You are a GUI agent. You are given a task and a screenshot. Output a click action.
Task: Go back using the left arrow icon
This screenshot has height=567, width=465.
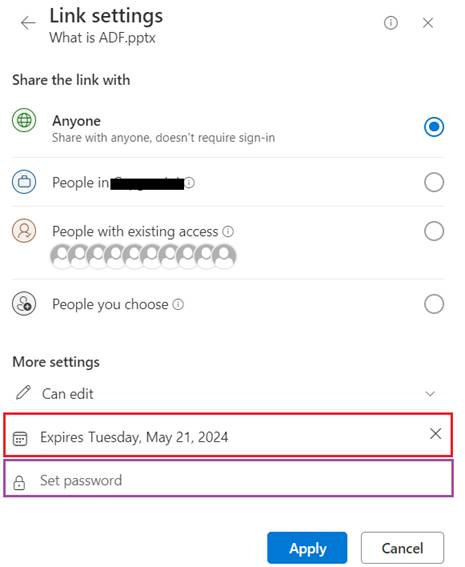point(28,23)
